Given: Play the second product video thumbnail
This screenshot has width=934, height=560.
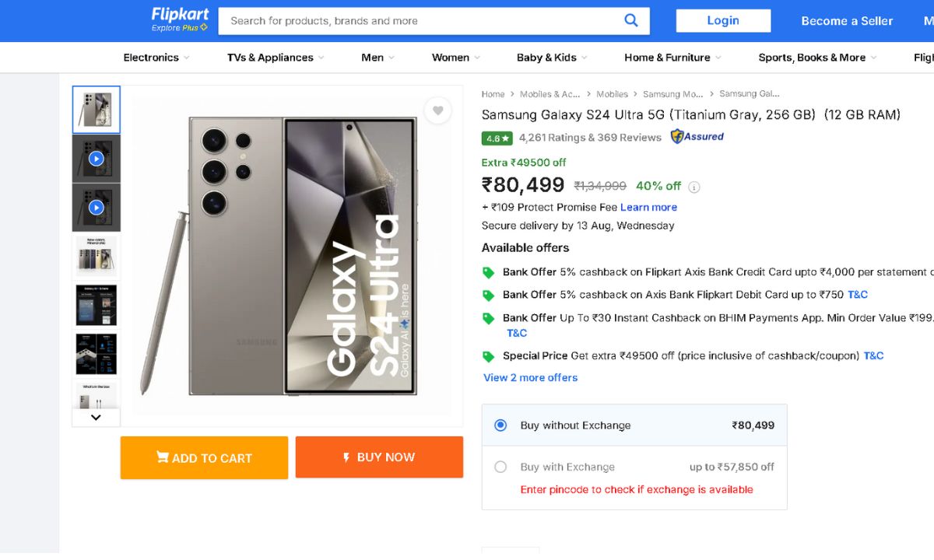Looking at the screenshot, I should 96,208.
